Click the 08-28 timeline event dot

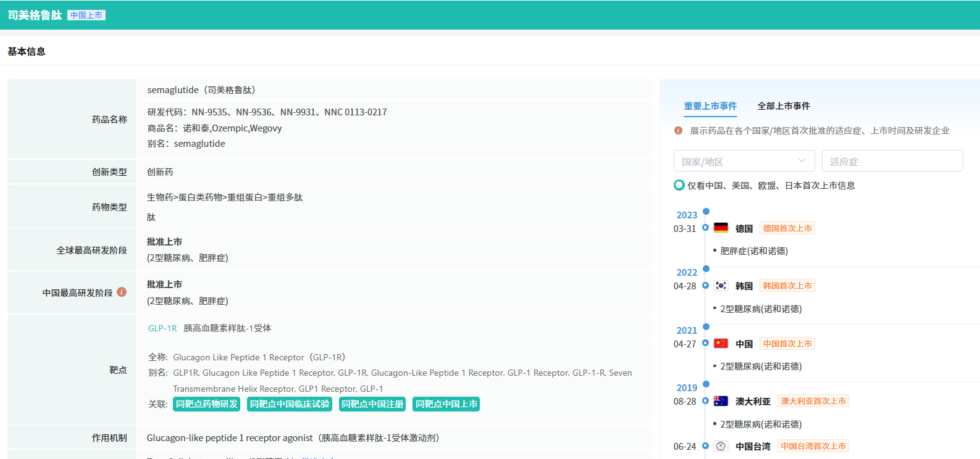point(705,401)
